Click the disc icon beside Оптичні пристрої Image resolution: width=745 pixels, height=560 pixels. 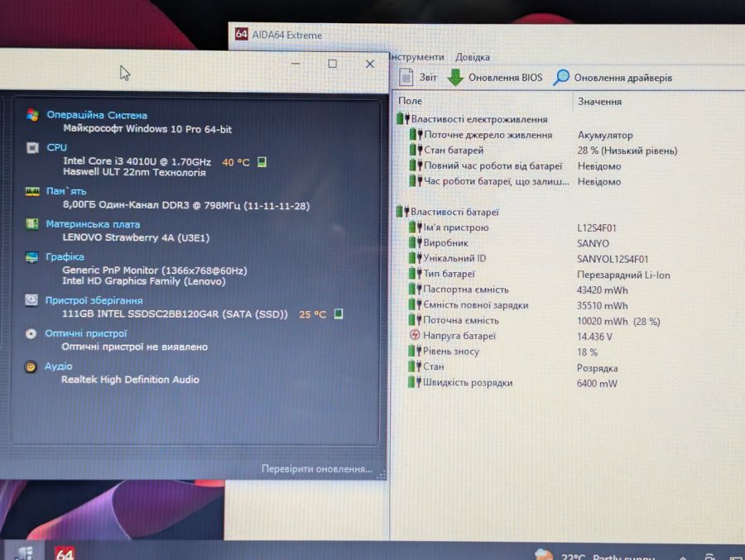(31, 333)
